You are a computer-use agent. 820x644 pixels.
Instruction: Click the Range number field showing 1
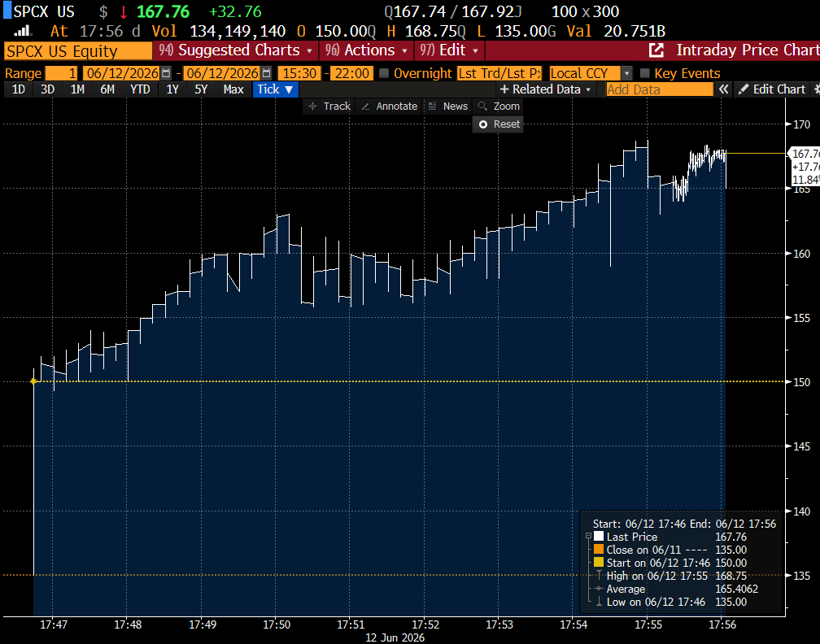tap(61, 73)
